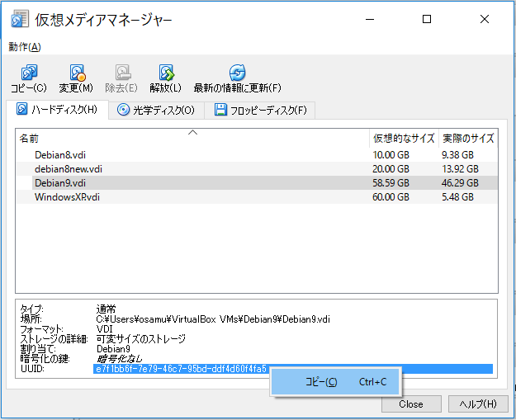
Task: Sort by 仮想的なサイズ column header
Action: (x=402, y=138)
